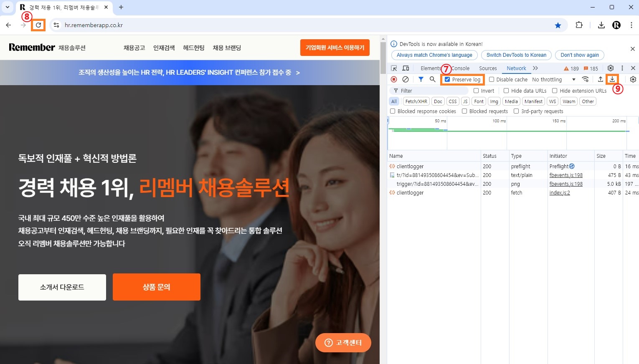Open the 채용 브랜딩 menu item
The image size is (639, 364).
227,48
